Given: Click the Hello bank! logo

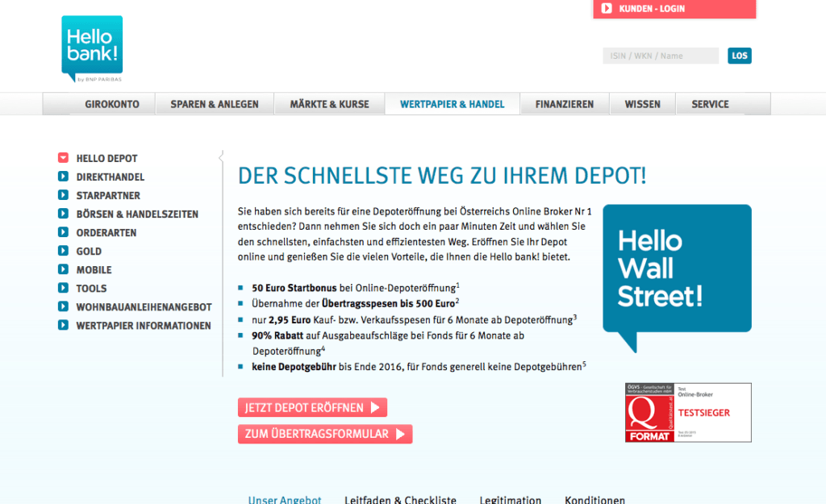Looking at the screenshot, I should 92,49.
